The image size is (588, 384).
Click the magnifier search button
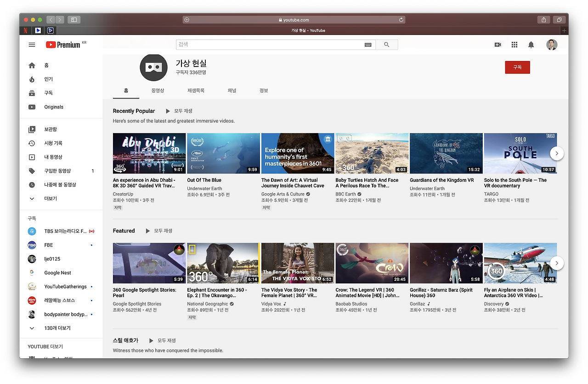[x=387, y=45]
